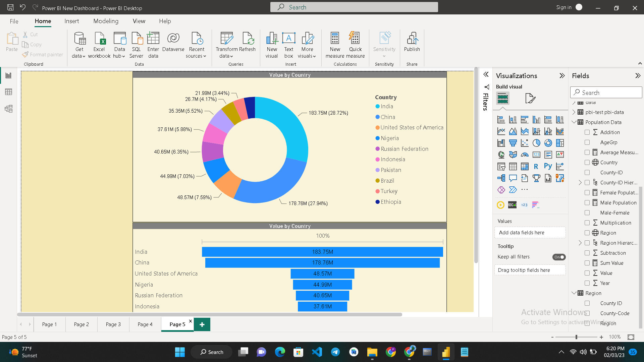Insert an R script visual
Screen dimensions: 644x362
(x=536, y=166)
